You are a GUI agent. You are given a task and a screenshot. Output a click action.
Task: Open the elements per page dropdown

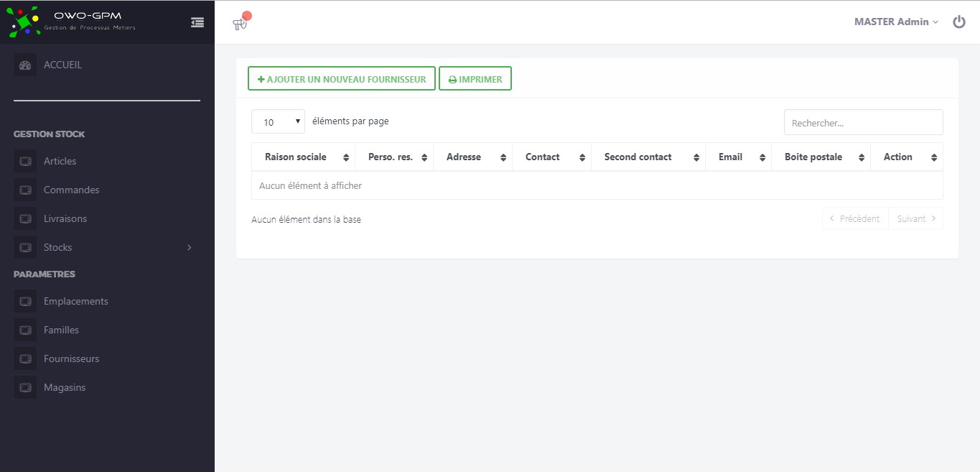click(278, 122)
